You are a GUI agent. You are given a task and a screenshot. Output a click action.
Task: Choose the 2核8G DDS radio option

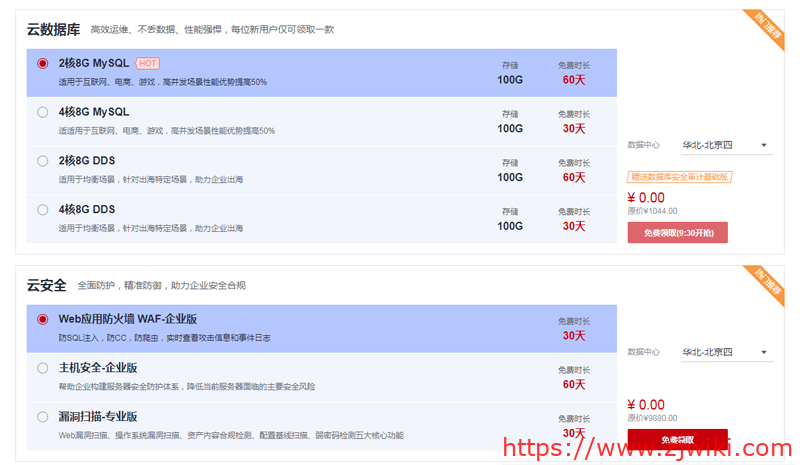(43, 161)
